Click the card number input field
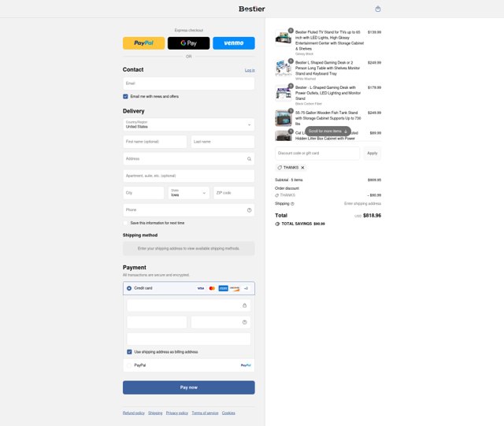 click(x=189, y=306)
